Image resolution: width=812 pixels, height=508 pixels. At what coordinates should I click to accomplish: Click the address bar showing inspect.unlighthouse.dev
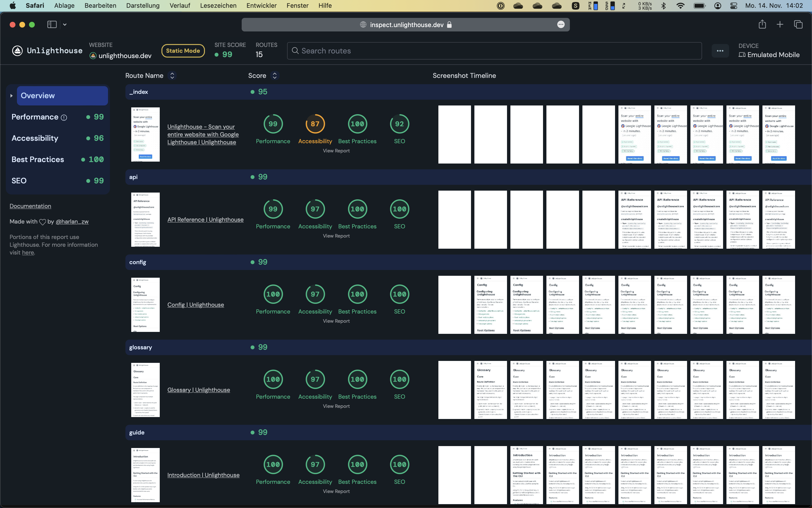(406, 24)
